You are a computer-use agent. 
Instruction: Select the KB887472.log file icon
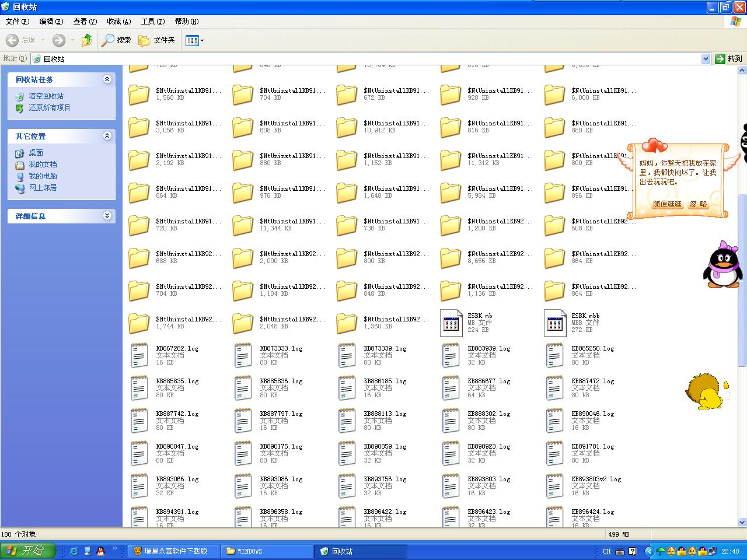(555, 388)
